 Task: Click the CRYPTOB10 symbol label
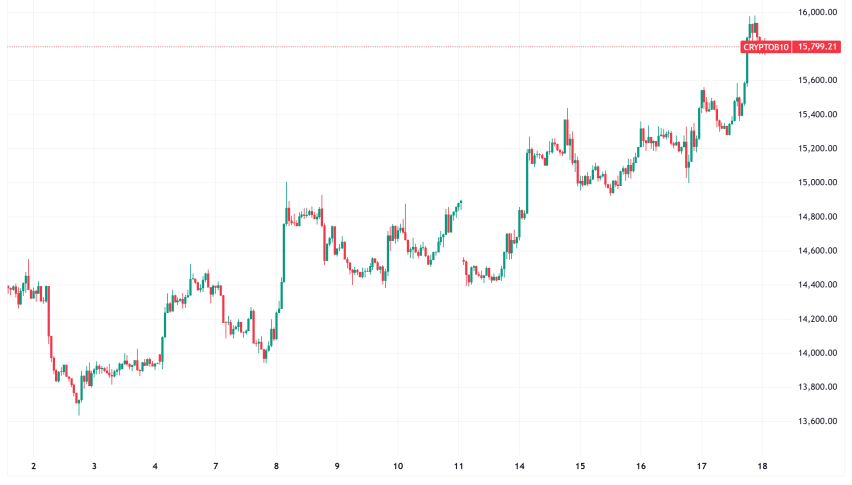pos(766,47)
